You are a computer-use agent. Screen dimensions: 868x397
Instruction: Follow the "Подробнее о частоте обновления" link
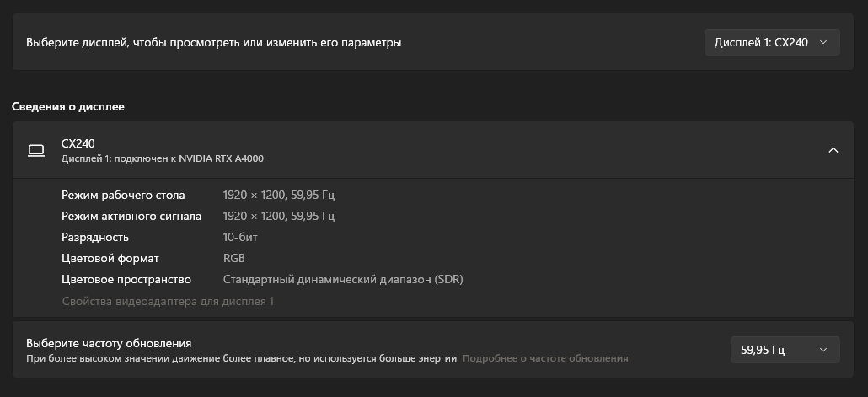545,358
